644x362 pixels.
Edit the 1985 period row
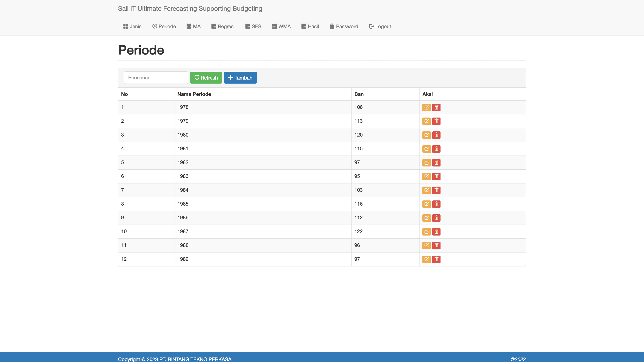(x=426, y=204)
